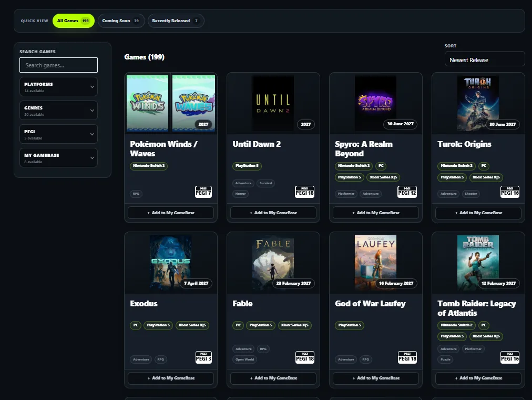Image resolution: width=532 pixels, height=400 pixels.
Task: Open the Until Dawn 2 cover art
Action: pyautogui.click(x=273, y=103)
